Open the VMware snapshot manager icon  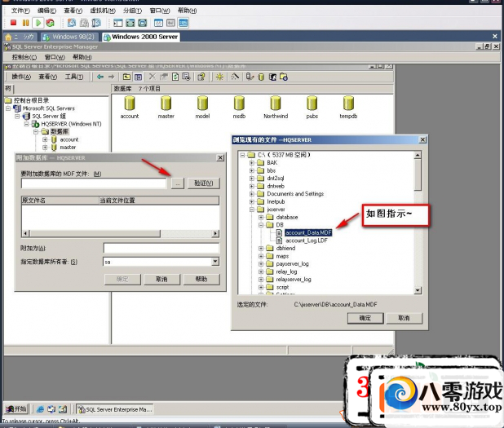pos(96,23)
